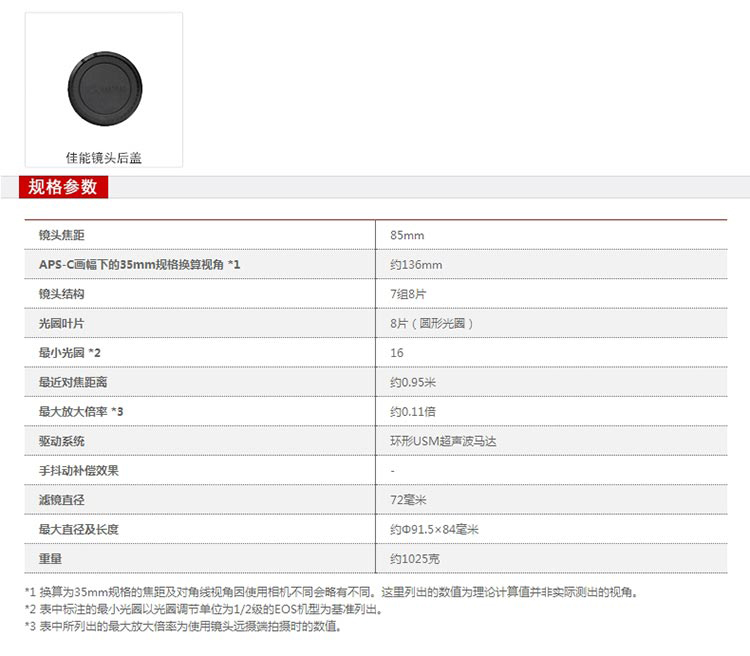750x656 pixels.
Task: Click the 8片（圆形光圈）value
Action: tap(431, 323)
